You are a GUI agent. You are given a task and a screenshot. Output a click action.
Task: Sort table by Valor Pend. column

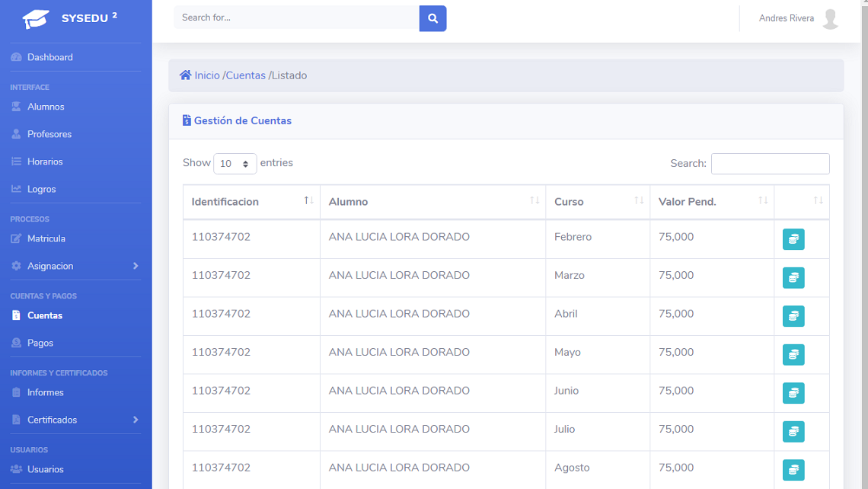coord(711,202)
